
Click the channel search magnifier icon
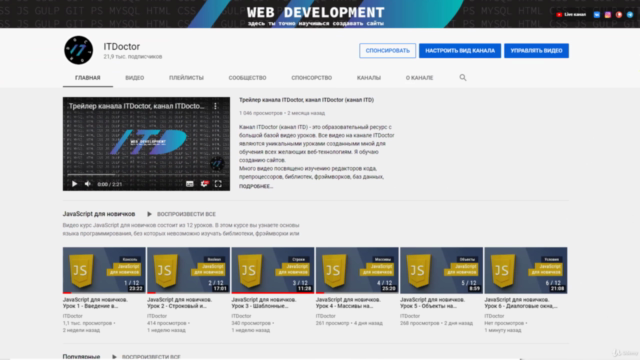pos(462,78)
